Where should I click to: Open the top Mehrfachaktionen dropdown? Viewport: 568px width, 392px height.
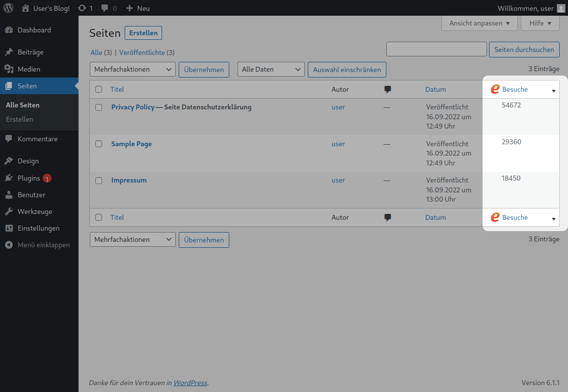tap(133, 69)
